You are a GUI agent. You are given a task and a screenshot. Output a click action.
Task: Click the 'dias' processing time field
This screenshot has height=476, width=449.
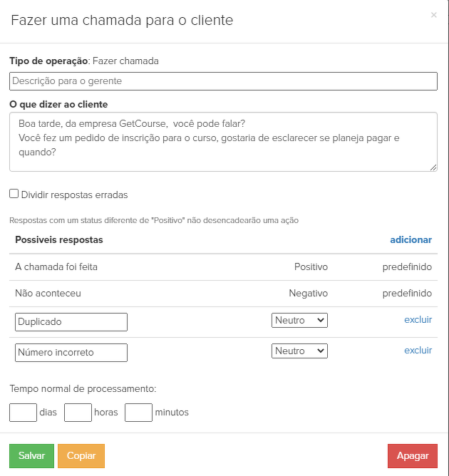[23, 413]
